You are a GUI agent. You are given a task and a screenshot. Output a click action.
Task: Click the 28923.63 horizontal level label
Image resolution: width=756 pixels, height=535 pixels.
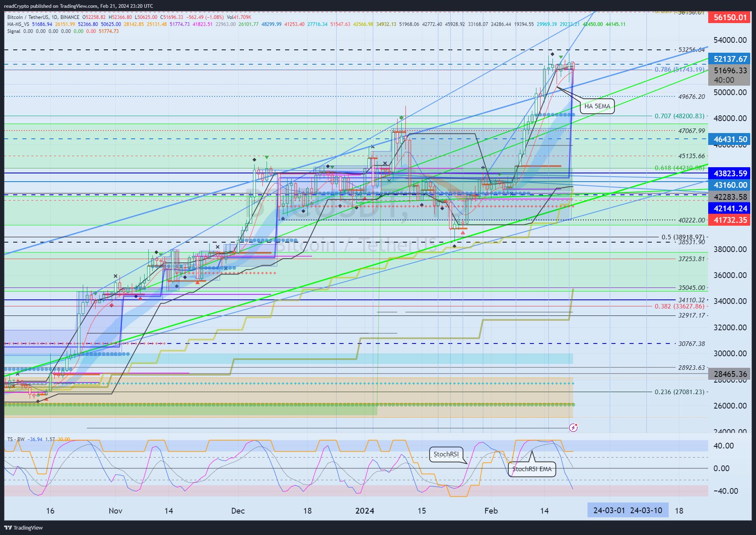692,367
